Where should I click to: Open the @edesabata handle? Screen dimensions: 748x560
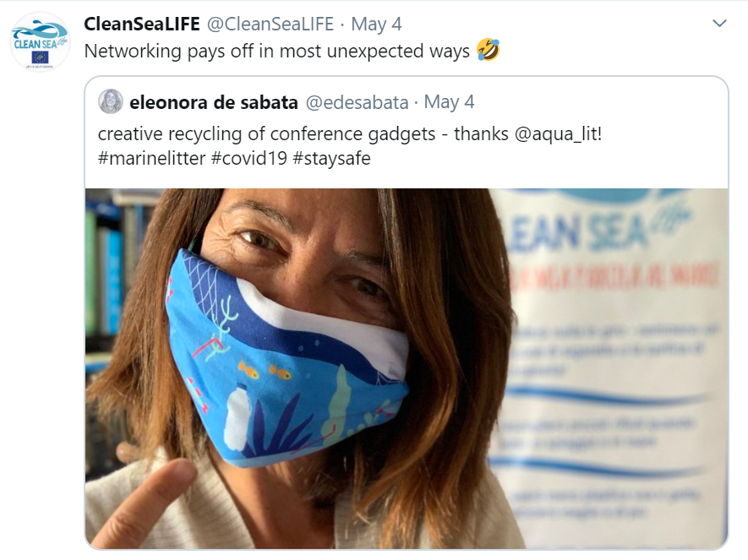(357, 102)
